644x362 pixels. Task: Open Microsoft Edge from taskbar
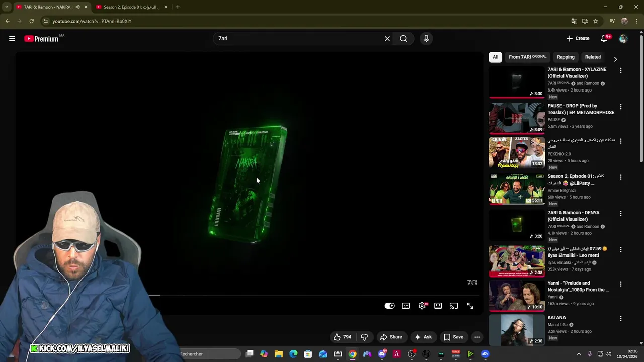tap(293, 354)
